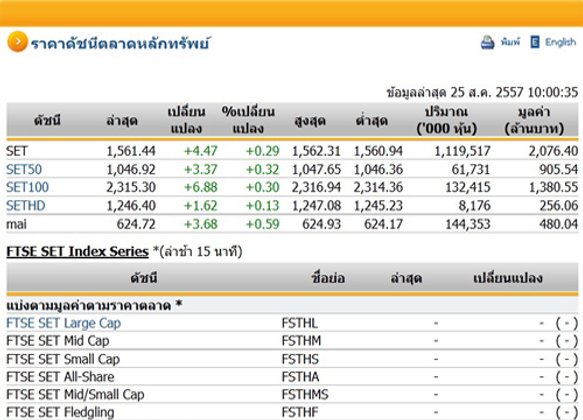Click the สูงสุด column header

click(x=310, y=121)
